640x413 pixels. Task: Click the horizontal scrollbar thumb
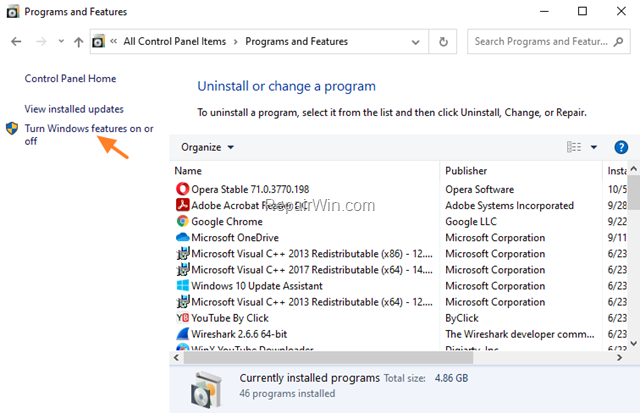[x=328, y=358]
